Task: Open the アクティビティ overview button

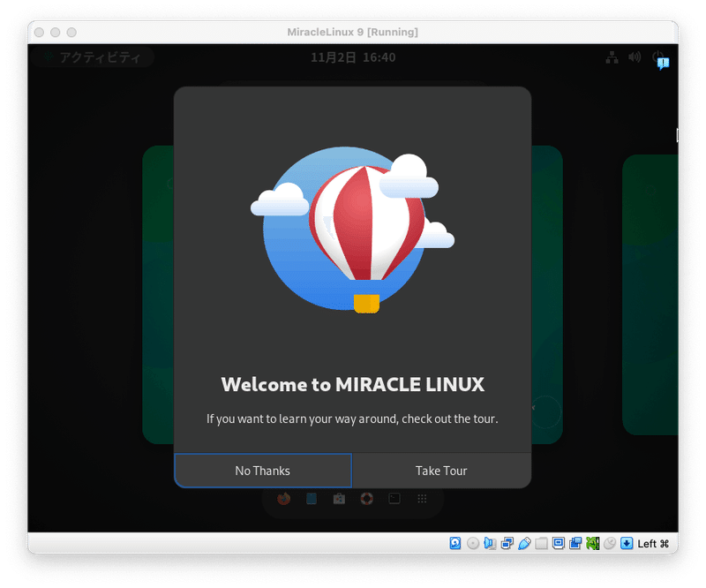Action: coord(94,57)
